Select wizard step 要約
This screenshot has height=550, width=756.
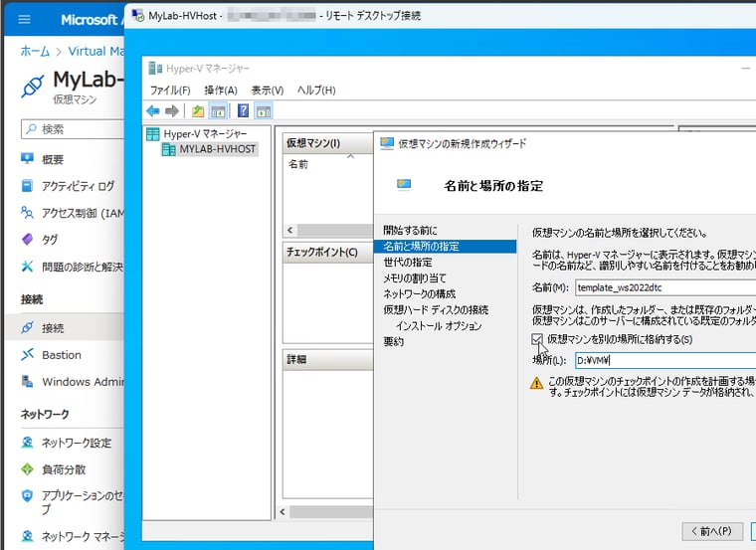point(394,342)
